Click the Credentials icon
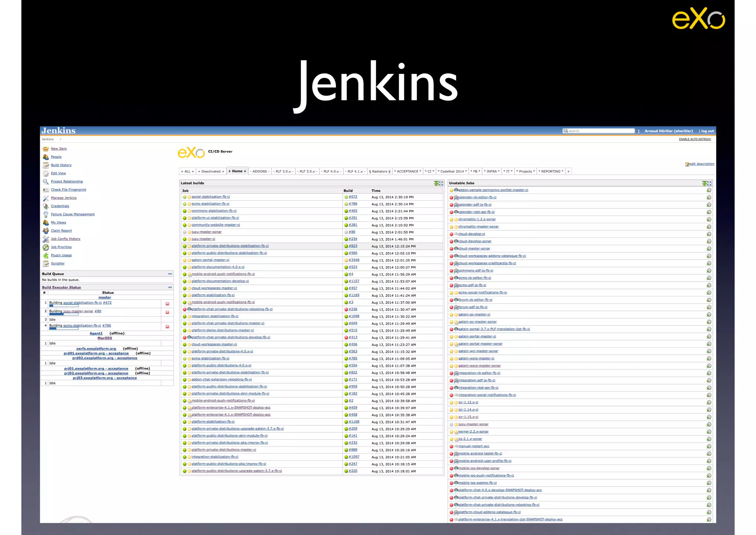 coord(46,206)
